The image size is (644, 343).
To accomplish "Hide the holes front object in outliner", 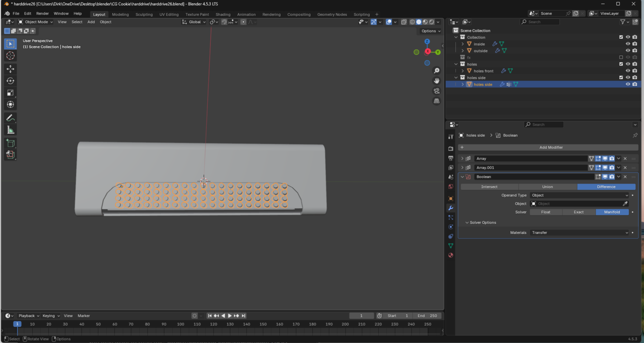I will click(x=627, y=71).
